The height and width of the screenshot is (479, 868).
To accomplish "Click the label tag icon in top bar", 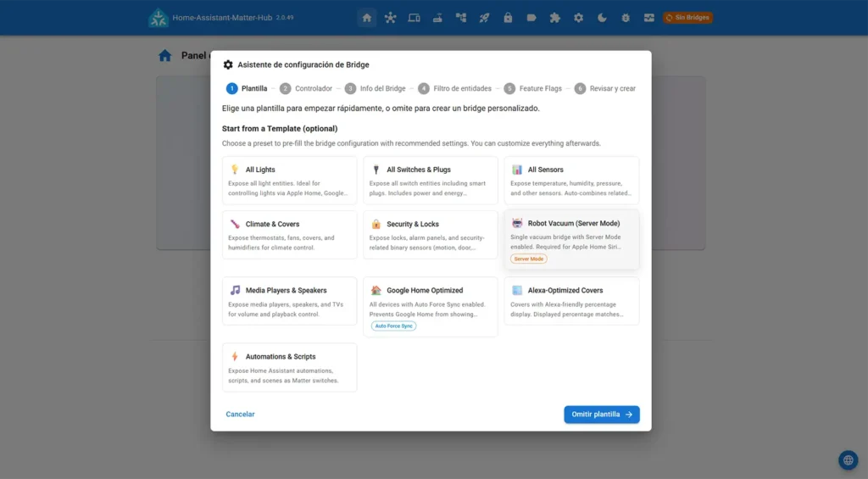I will coord(531,18).
